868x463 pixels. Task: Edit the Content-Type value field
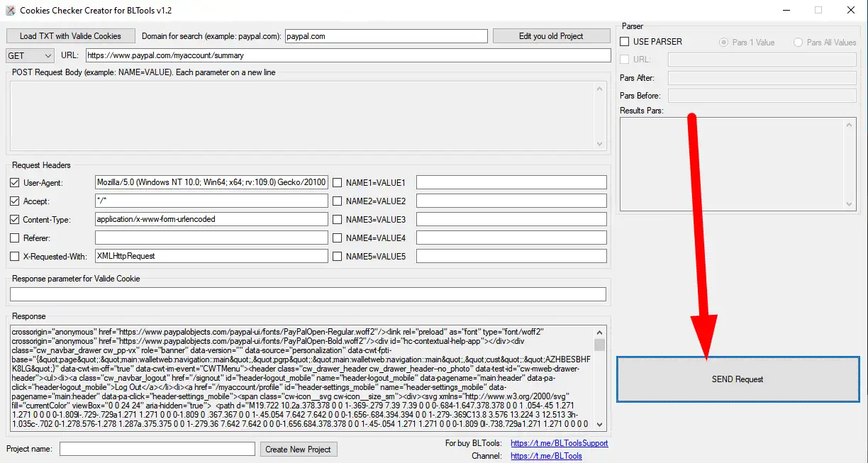pyautogui.click(x=211, y=220)
